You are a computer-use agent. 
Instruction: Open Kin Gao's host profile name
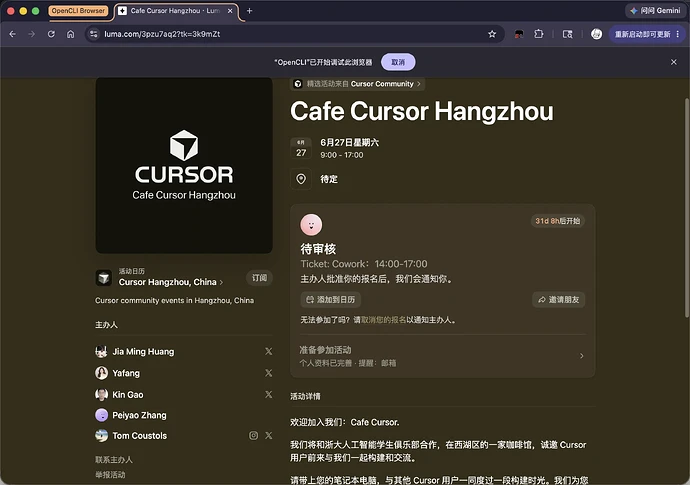[128, 394]
